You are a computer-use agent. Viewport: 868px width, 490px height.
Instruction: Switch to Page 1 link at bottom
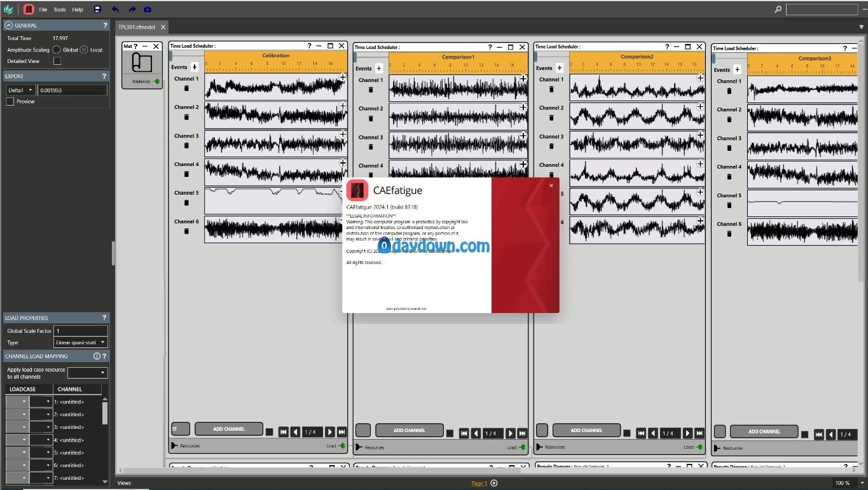point(479,483)
